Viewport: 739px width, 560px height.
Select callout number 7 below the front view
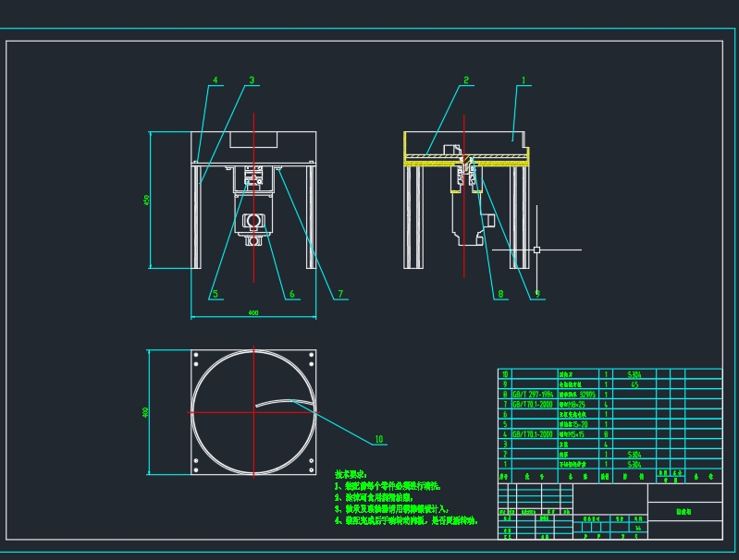tap(340, 294)
